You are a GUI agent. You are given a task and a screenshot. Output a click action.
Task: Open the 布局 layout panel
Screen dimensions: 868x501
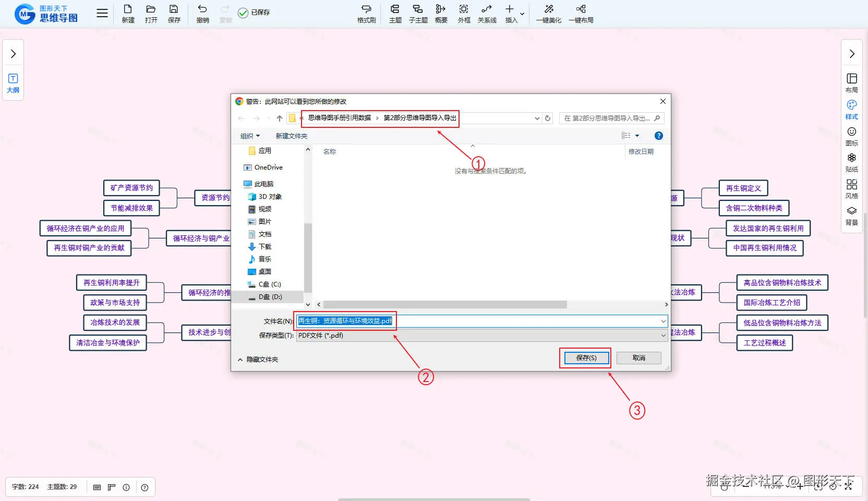click(852, 83)
